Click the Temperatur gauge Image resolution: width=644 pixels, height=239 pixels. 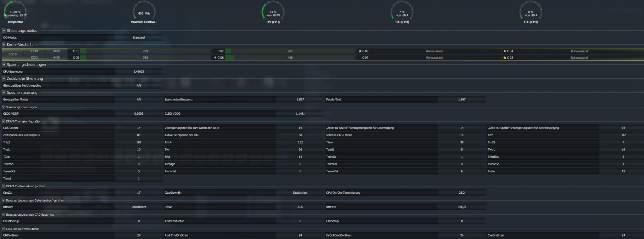coord(15,13)
